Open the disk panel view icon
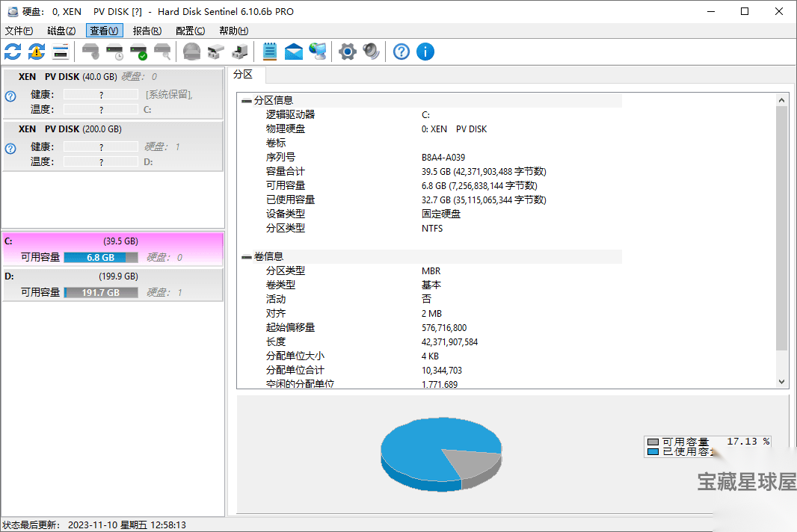Viewport: 797px width, 532px height. point(61,52)
